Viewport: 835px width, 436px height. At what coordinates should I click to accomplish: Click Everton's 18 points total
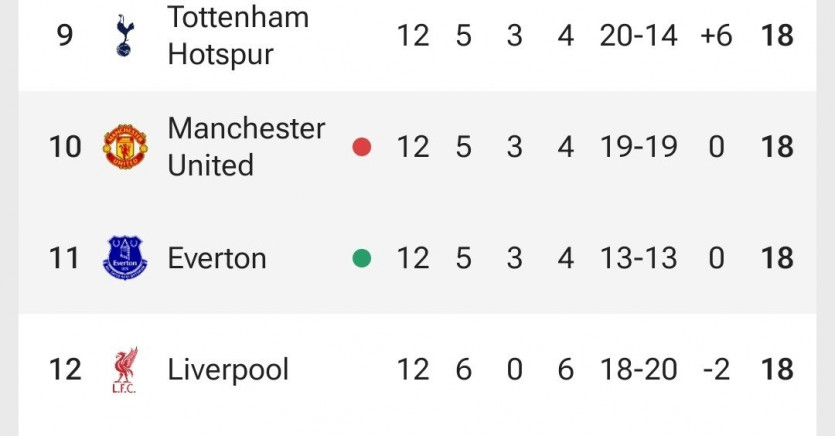click(x=777, y=259)
